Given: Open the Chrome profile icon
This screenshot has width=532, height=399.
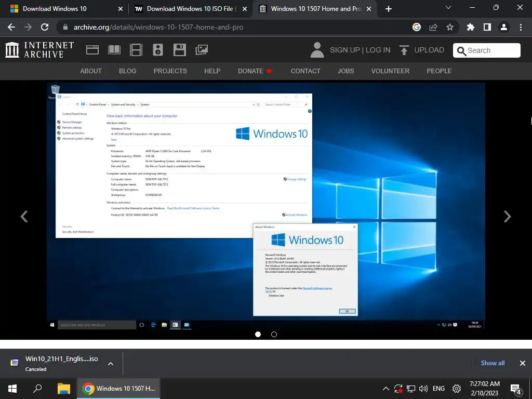Looking at the screenshot, I should click(504, 27).
